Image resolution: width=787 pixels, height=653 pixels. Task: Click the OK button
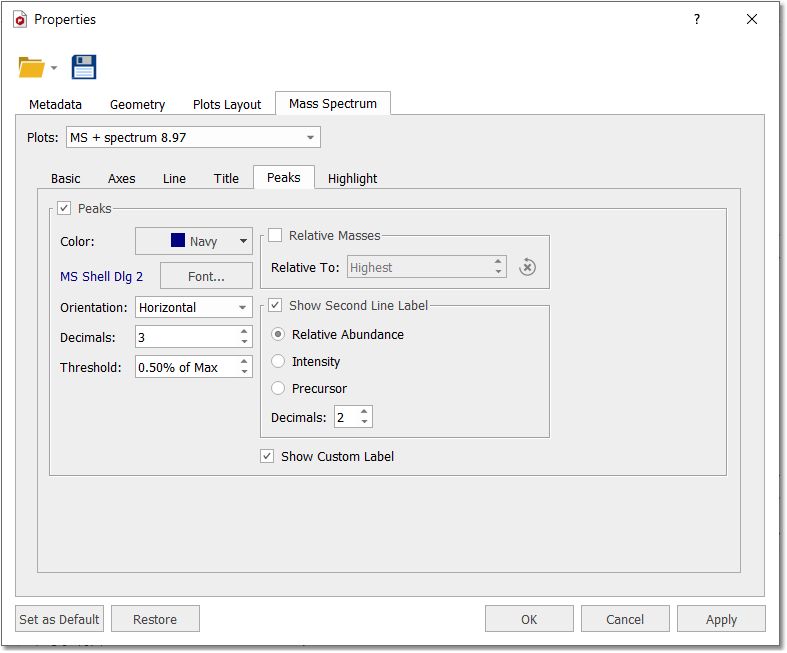(x=529, y=619)
